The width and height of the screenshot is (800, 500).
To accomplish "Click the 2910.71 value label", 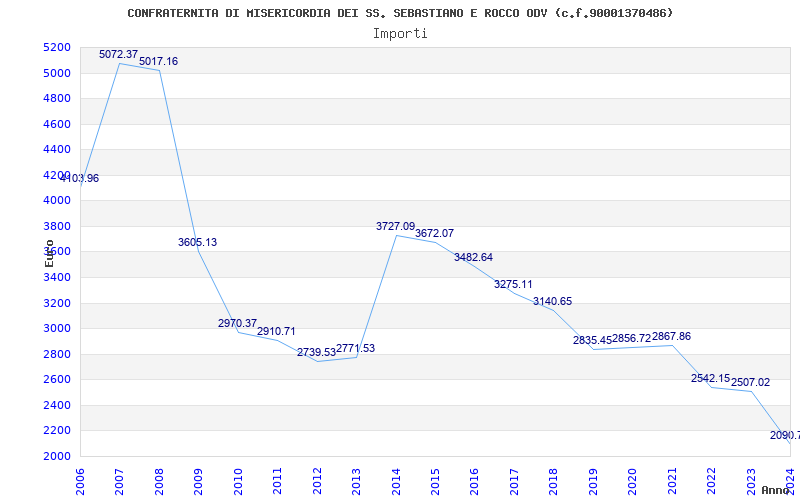I will (276, 332).
